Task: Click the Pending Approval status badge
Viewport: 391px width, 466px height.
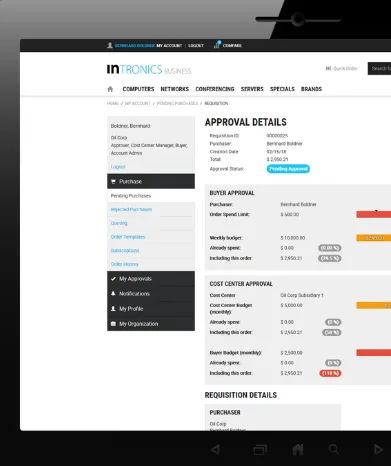Action: pos(288,169)
